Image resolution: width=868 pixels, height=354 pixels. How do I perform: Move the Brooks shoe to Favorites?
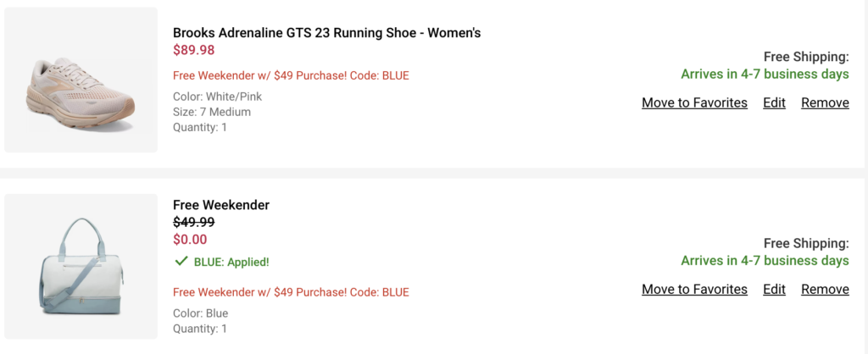(x=694, y=102)
